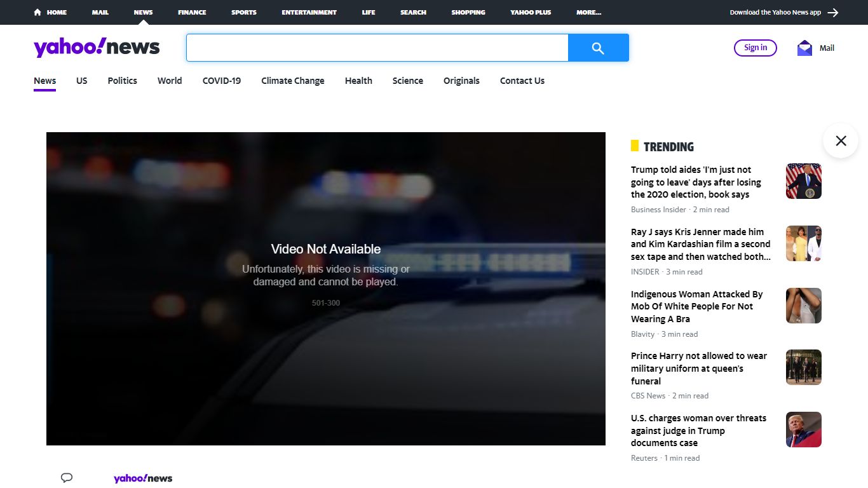The width and height of the screenshot is (868, 488).
Task: Click the Sign in button
Action: (756, 48)
